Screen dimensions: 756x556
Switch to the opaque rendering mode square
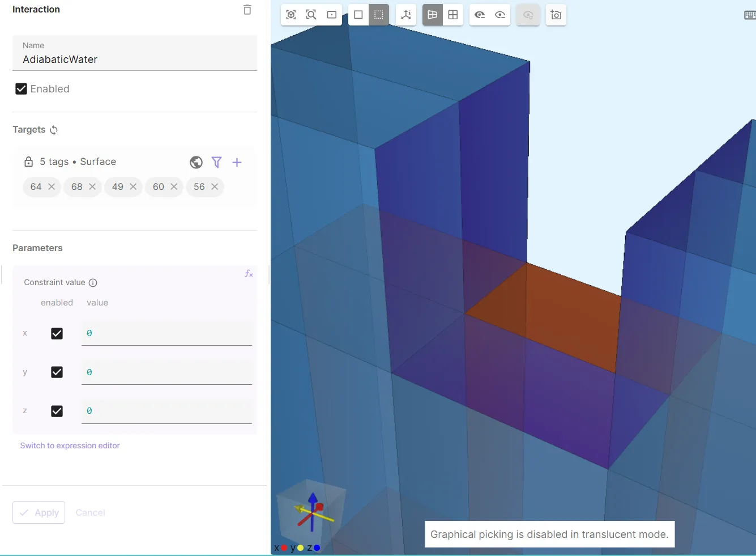(358, 15)
